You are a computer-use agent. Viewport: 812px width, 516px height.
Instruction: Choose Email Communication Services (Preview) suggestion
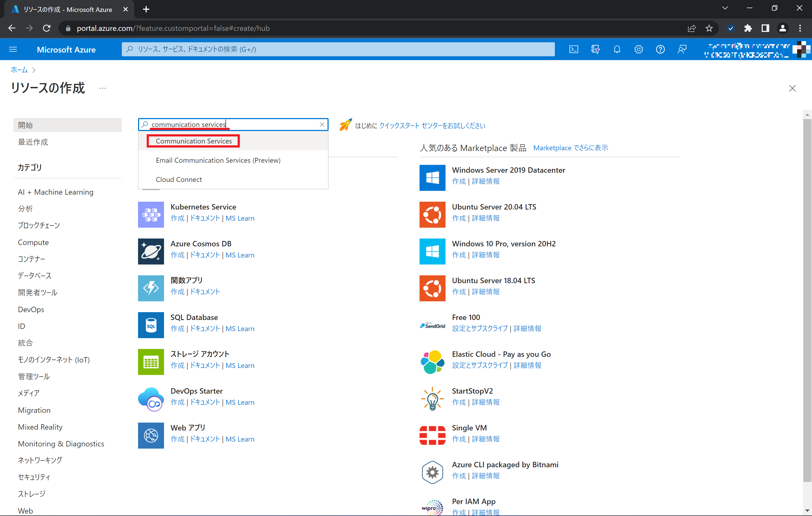pyautogui.click(x=218, y=160)
